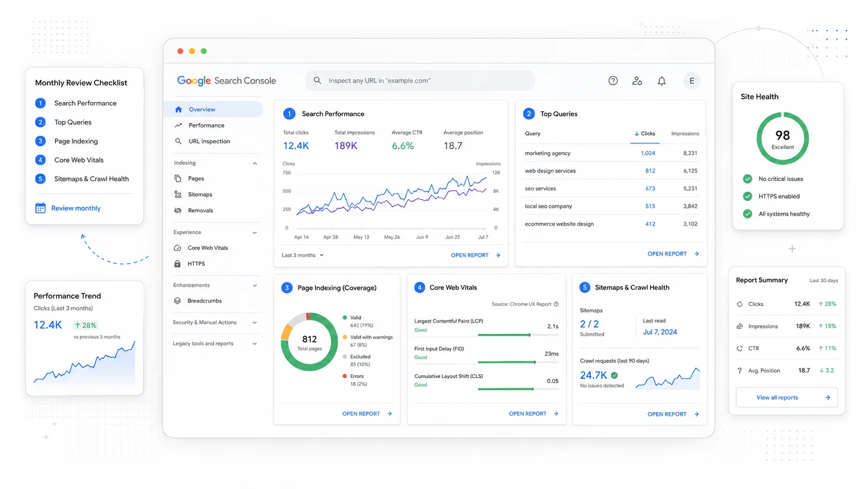Click the ecommerce website design query row
Screen dimensions: 868x489
pyautogui.click(x=611, y=224)
